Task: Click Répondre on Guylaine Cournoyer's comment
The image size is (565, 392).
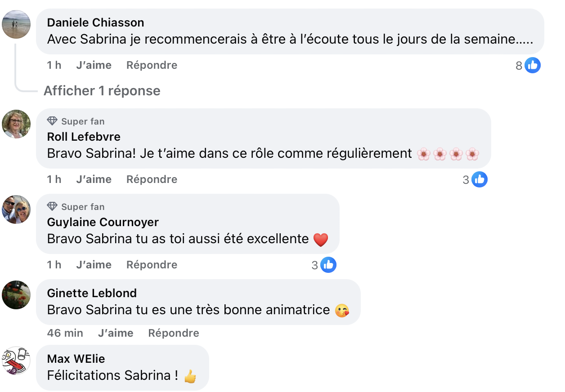Action: tap(152, 264)
